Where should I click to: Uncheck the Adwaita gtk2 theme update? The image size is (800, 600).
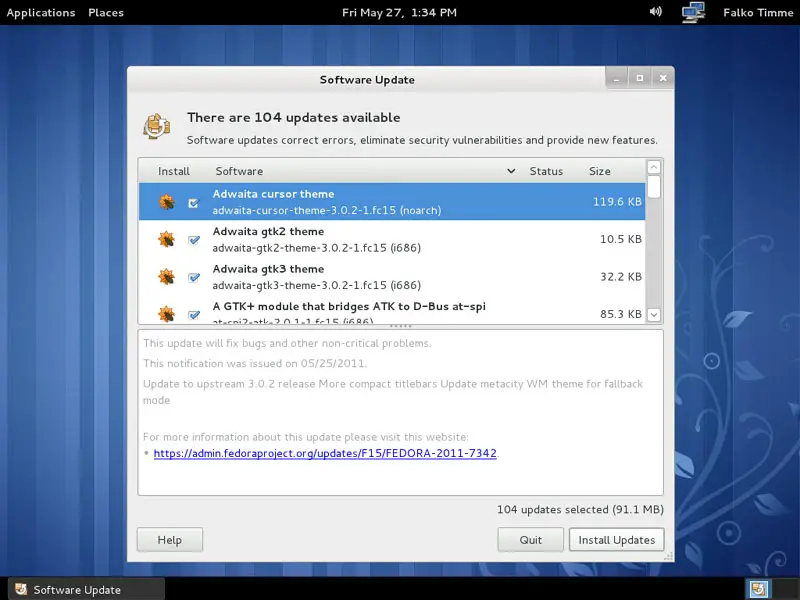point(193,240)
